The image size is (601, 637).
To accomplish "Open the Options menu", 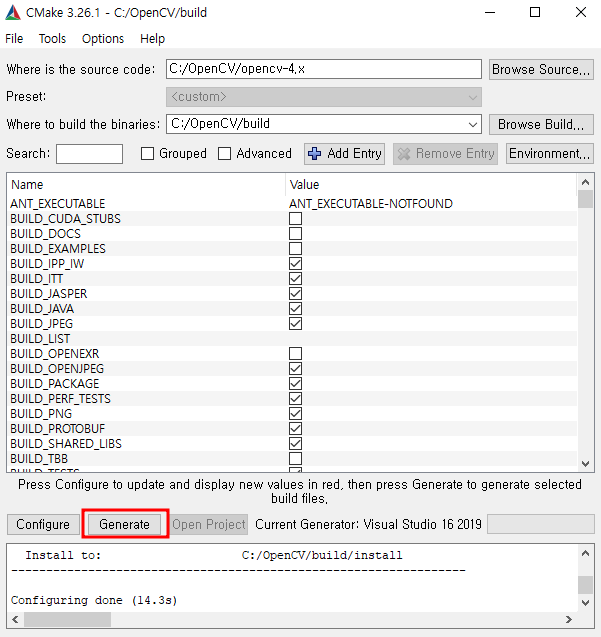I will click(x=103, y=39).
